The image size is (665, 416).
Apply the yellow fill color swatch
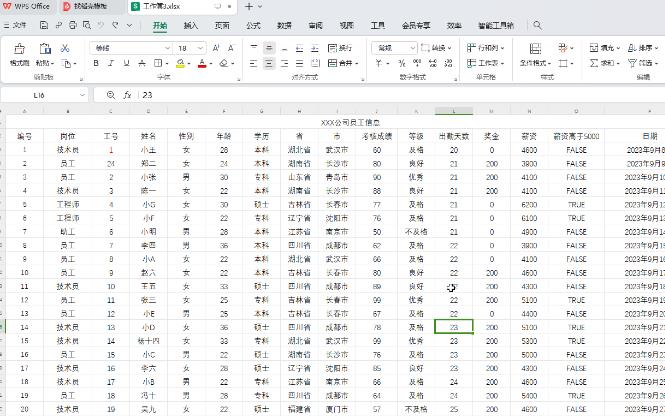pyautogui.click(x=180, y=64)
